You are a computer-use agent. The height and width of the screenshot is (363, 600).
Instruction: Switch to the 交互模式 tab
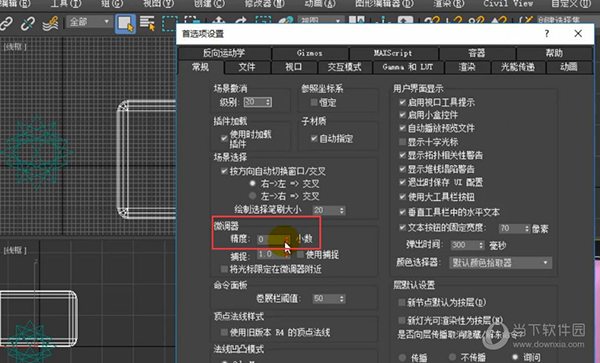coord(344,67)
